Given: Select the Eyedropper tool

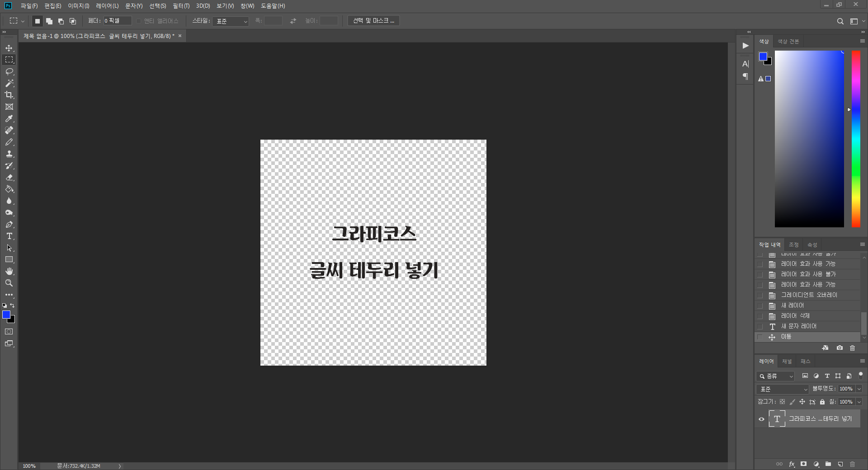Looking at the screenshot, I should click(9, 118).
